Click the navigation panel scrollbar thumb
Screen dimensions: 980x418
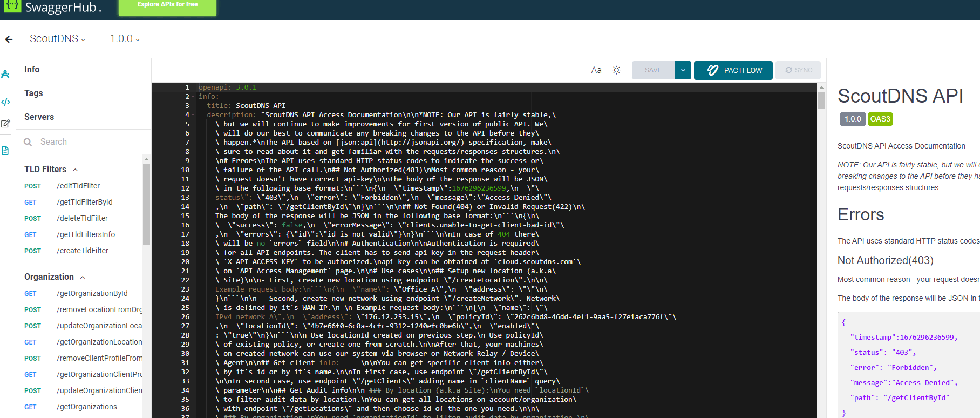(x=146, y=204)
